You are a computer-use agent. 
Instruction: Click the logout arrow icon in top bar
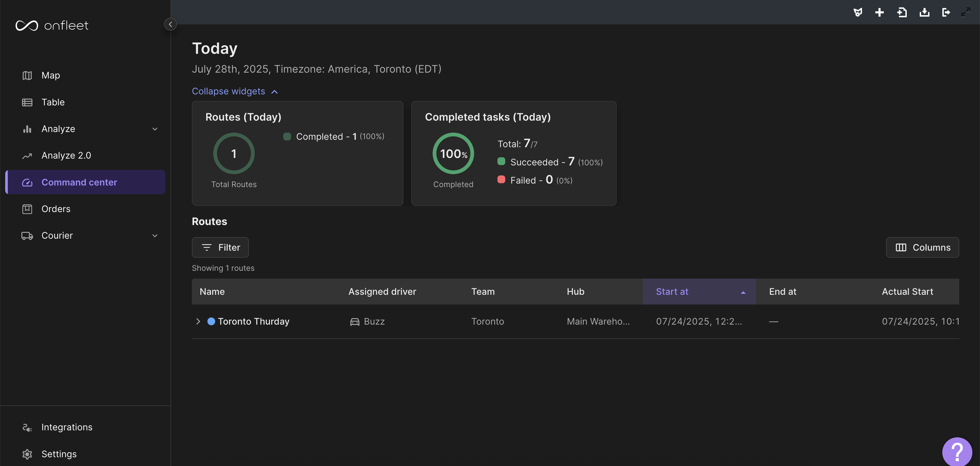pyautogui.click(x=946, y=13)
